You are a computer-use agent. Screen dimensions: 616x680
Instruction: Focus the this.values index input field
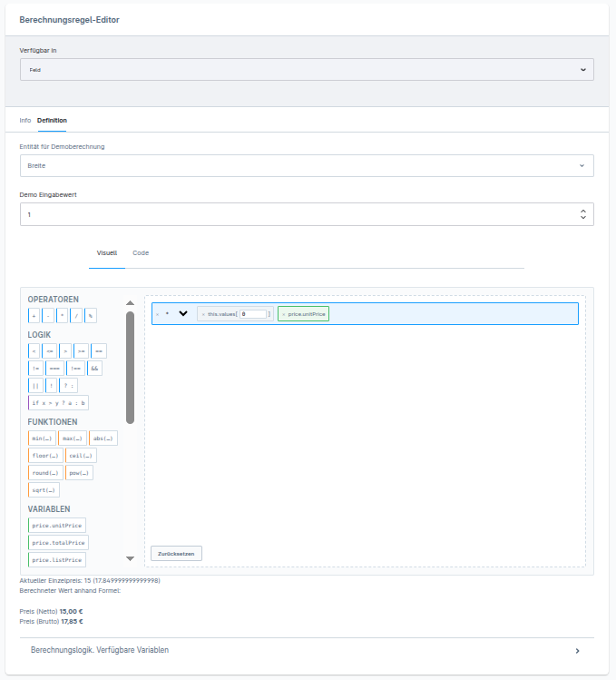(253, 314)
